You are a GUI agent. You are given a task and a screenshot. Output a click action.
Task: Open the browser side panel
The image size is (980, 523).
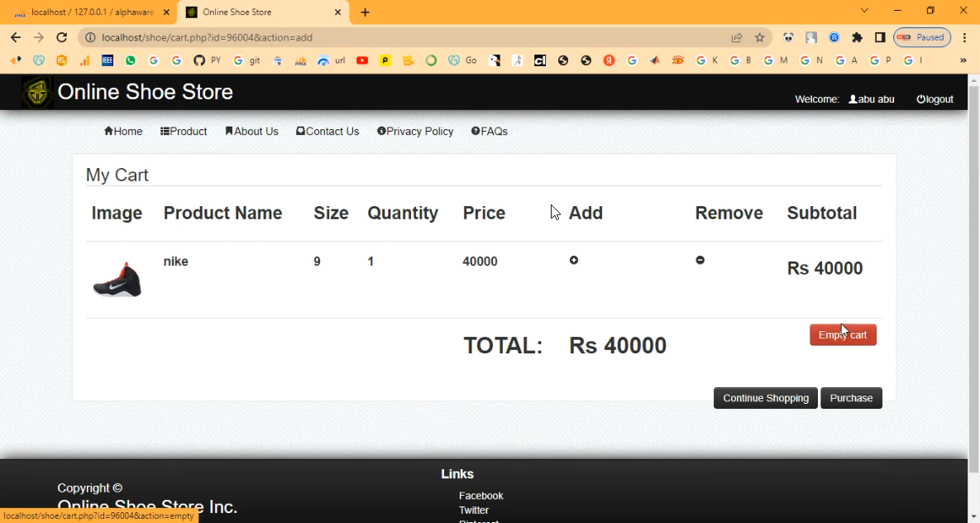880,37
